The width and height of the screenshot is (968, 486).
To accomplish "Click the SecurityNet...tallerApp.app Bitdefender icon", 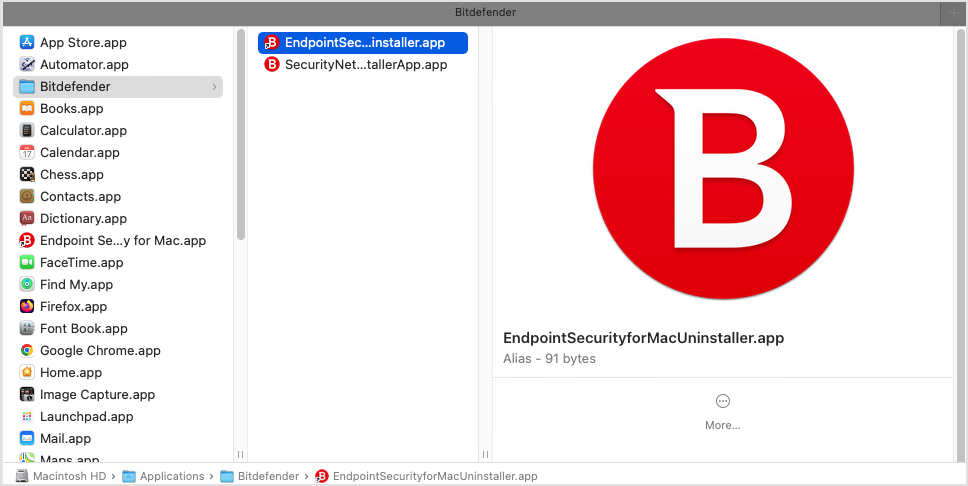I will [272, 64].
